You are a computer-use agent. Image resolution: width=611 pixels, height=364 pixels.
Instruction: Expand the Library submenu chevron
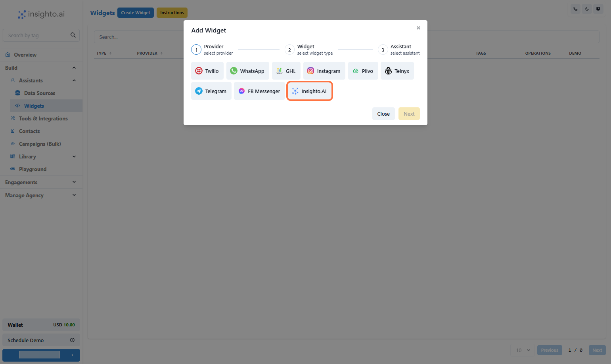click(x=74, y=156)
